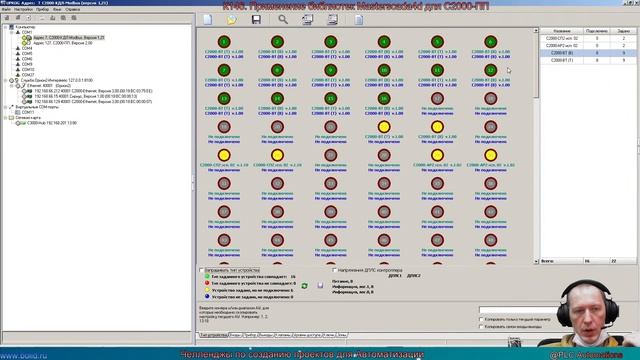640x360 pixels.
Task: Select the COM27 port in tree
Action: (28, 75)
